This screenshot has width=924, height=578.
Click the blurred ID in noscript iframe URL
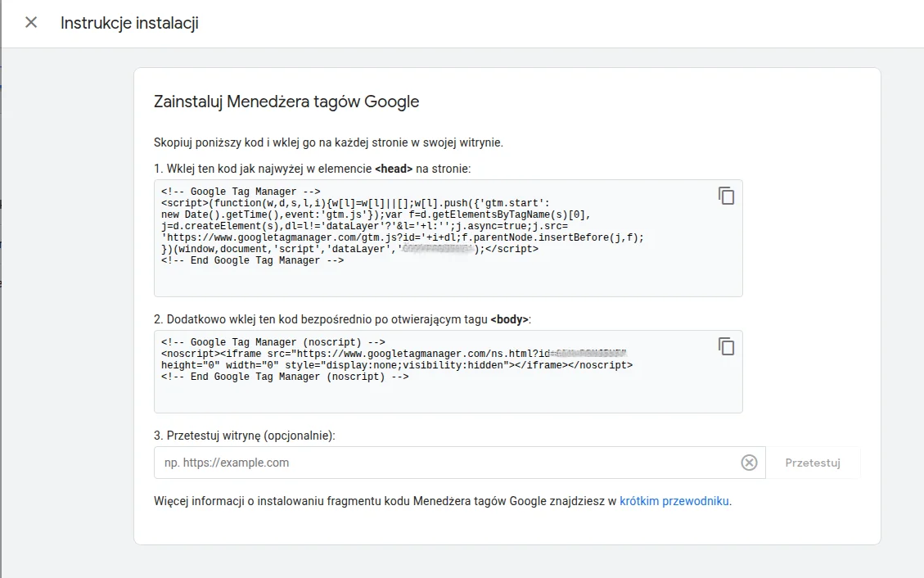pyautogui.click(x=589, y=354)
